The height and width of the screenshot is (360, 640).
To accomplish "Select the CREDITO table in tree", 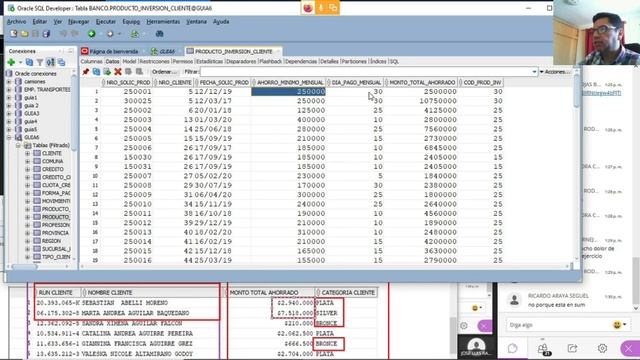I will pyautogui.click(x=53, y=169).
